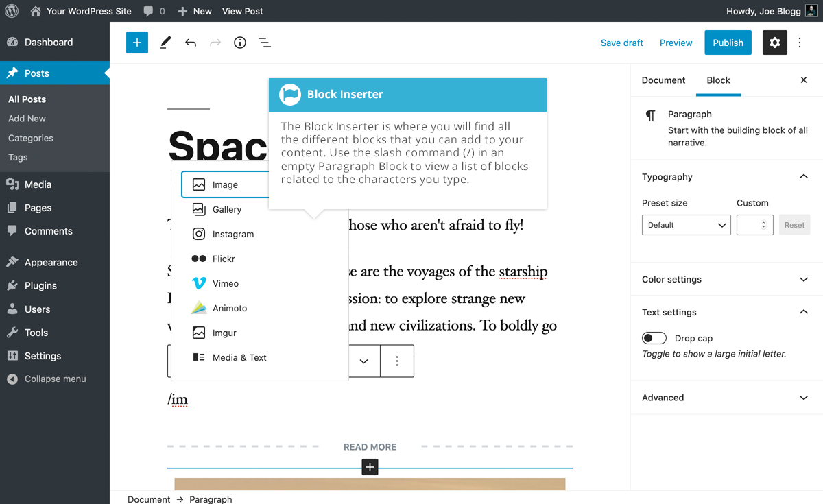
Task: Click the WordPress logo in admin bar
Action: (12, 11)
